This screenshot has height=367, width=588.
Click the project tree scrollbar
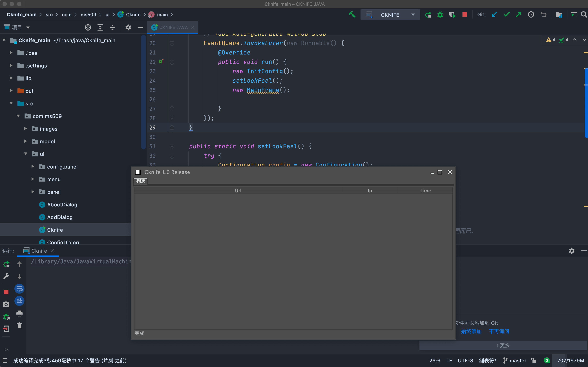coord(143,92)
